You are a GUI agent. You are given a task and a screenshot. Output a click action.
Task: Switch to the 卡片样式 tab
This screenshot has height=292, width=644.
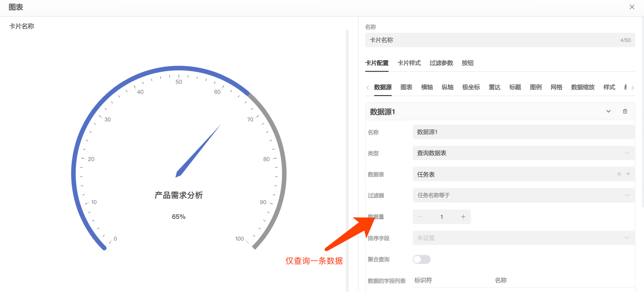(409, 63)
